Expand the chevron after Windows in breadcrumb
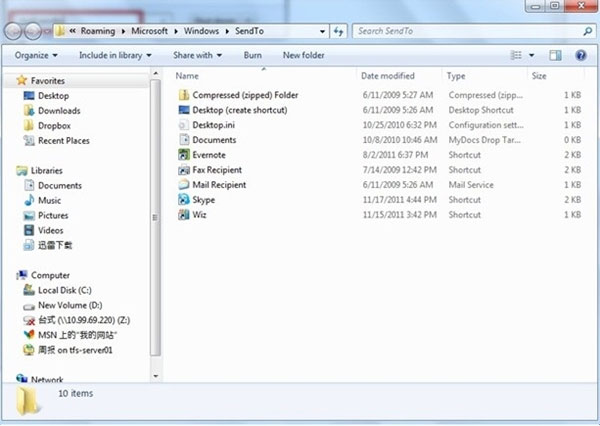 click(x=227, y=31)
